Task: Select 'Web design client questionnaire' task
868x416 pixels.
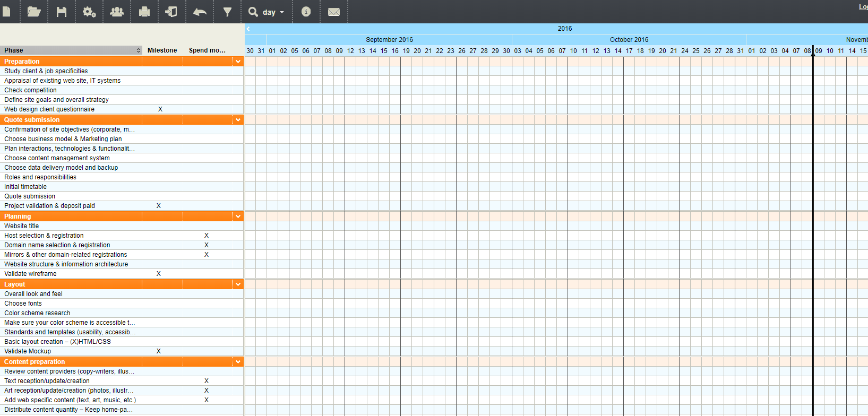Action: tap(49, 109)
